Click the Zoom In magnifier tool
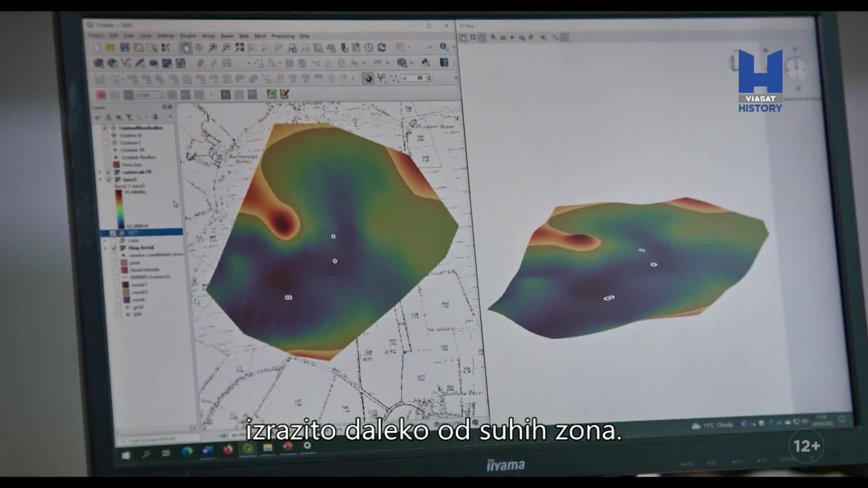 (212, 47)
